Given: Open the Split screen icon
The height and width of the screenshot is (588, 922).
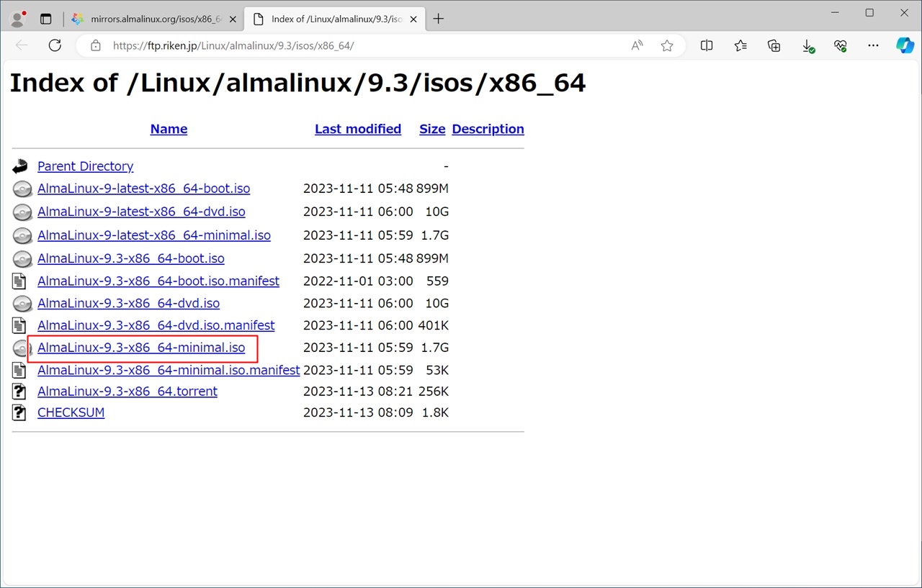Looking at the screenshot, I should [707, 45].
